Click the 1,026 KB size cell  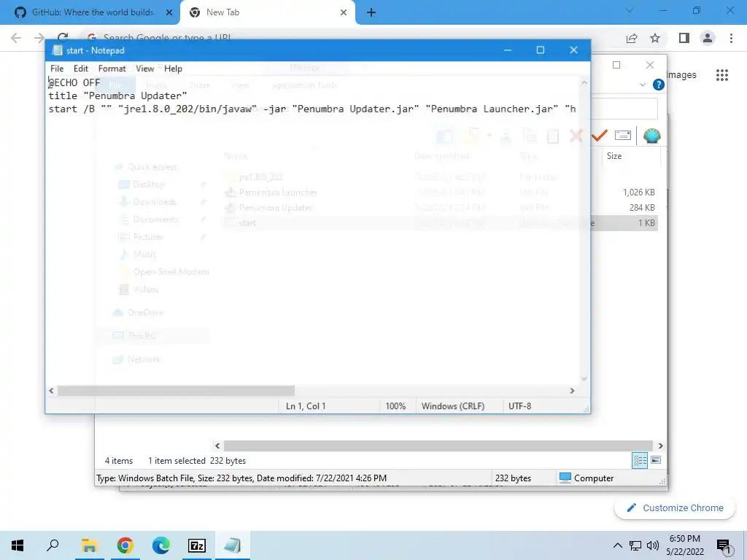click(638, 192)
